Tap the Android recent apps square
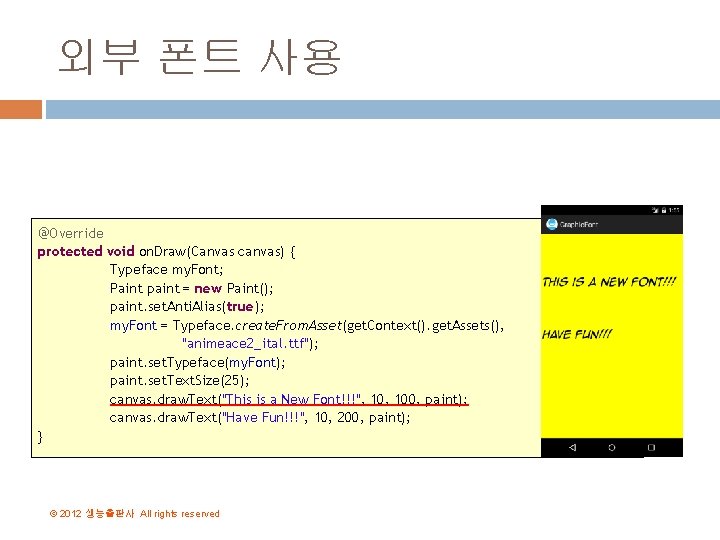The height and width of the screenshot is (540, 720). (651, 447)
